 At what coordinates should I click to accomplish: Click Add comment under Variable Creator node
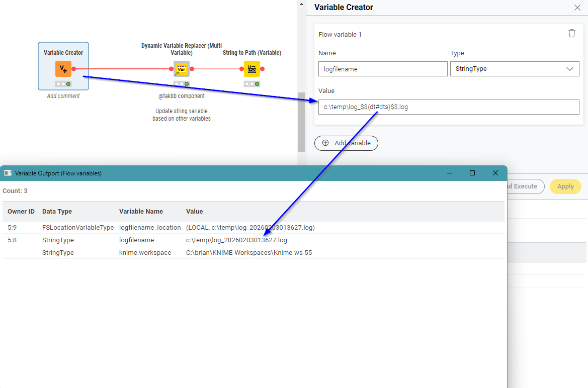[63, 96]
